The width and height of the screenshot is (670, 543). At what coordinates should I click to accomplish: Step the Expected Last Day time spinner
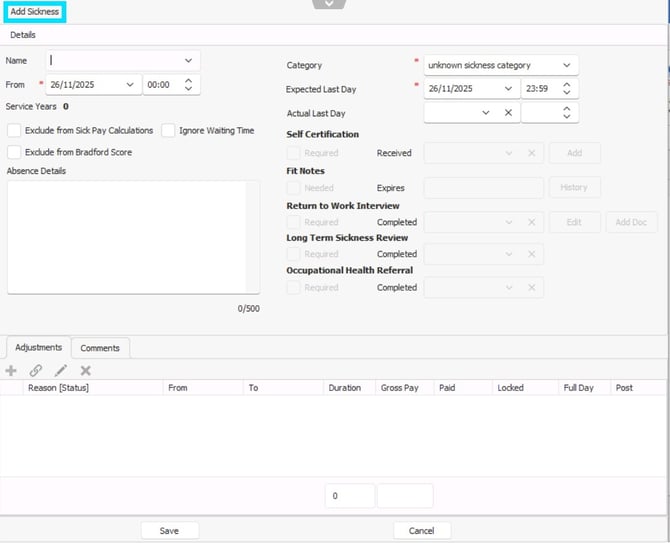point(568,89)
